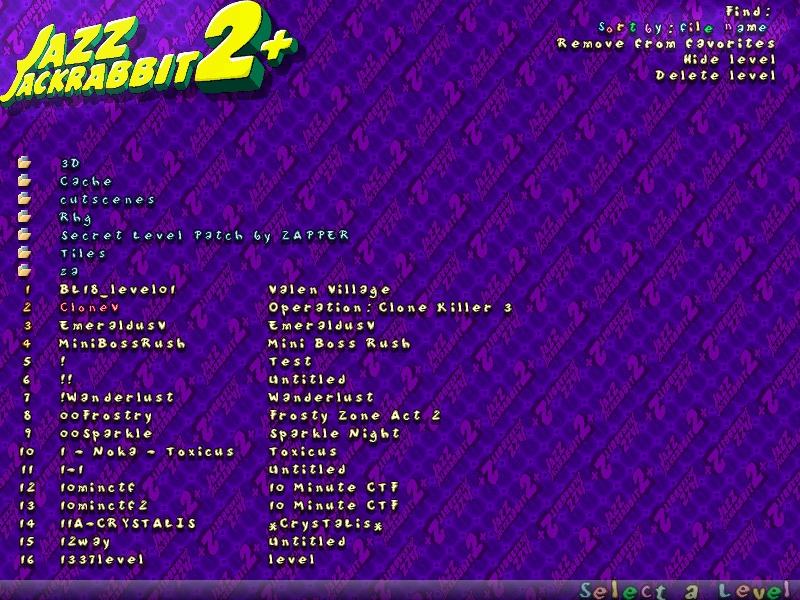Click Valen Village level title

pyautogui.click(x=330, y=290)
